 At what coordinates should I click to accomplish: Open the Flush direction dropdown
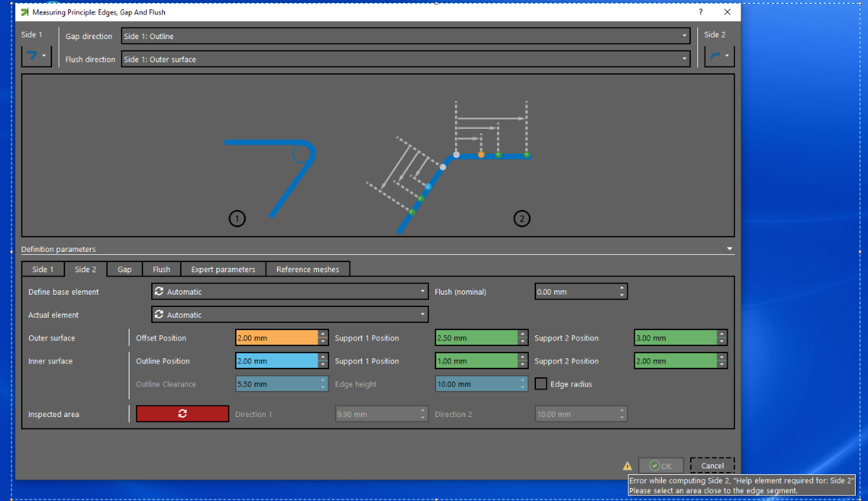(x=405, y=59)
